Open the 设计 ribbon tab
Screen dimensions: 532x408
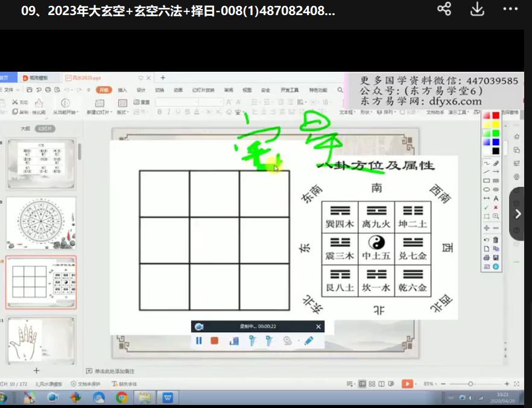(141, 90)
